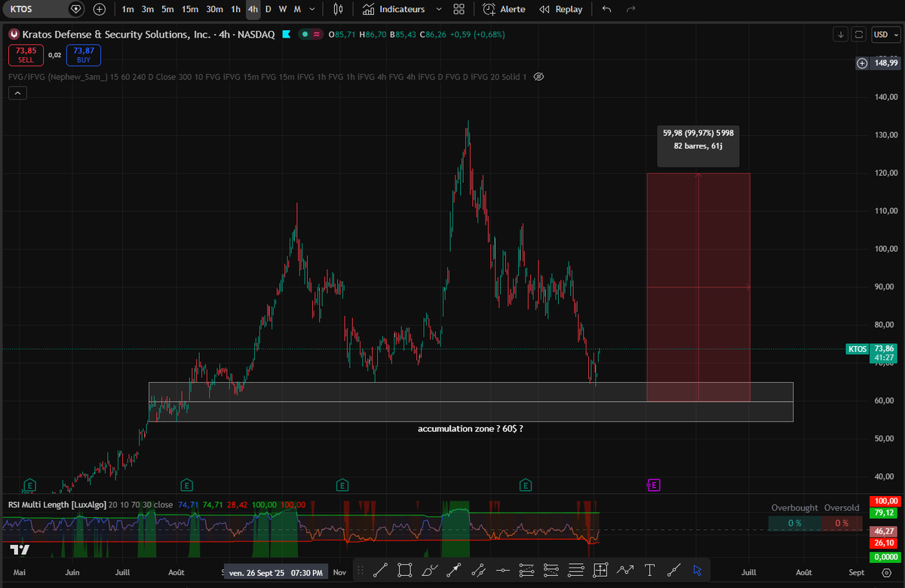The width and height of the screenshot is (905, 588).
Task: Click the TradingView logo at bottom left
Action: (21, 549)
